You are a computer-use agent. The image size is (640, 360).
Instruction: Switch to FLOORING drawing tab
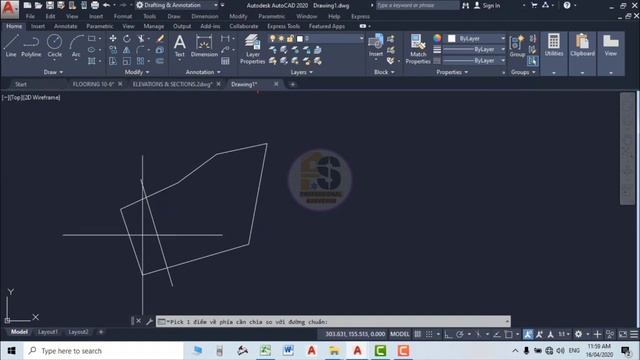(x=93, y=84)
